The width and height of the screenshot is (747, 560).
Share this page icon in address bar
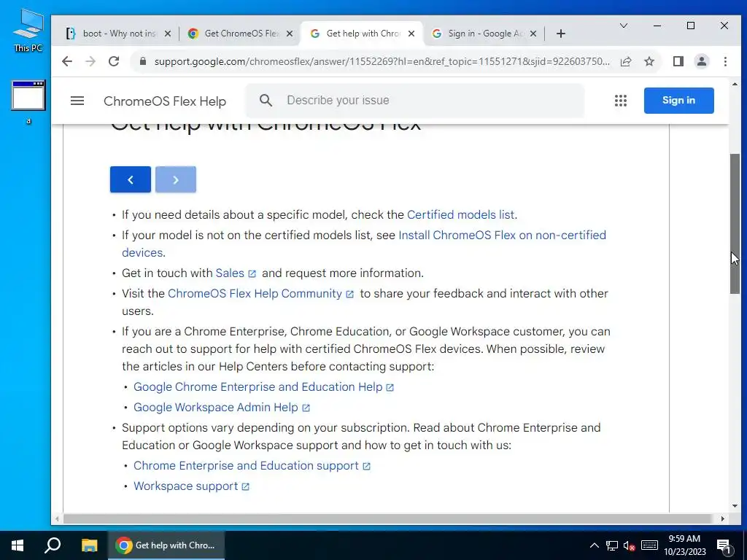click(626, 61)
